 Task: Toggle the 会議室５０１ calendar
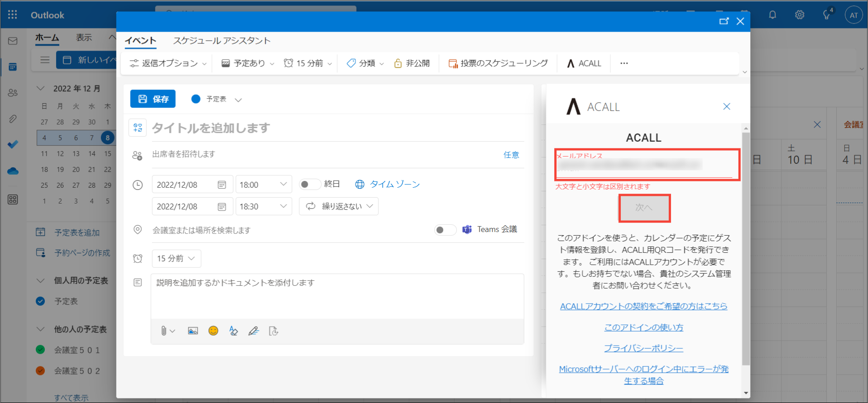(x=40, y=350)
